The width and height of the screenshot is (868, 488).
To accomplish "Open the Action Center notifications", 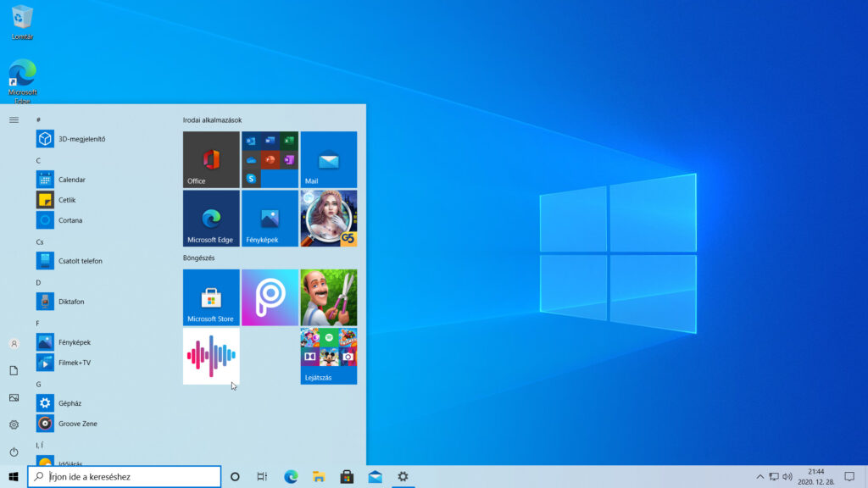I will (849, 476).
